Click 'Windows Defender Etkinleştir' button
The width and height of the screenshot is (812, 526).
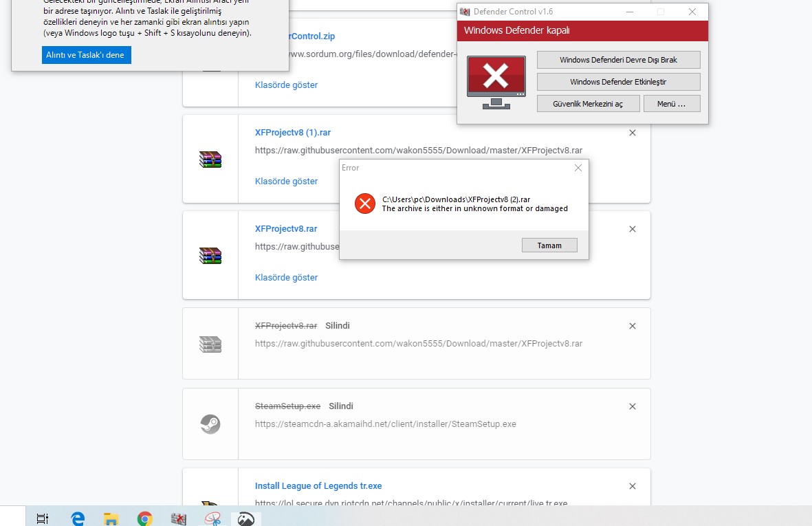point(618,82)
